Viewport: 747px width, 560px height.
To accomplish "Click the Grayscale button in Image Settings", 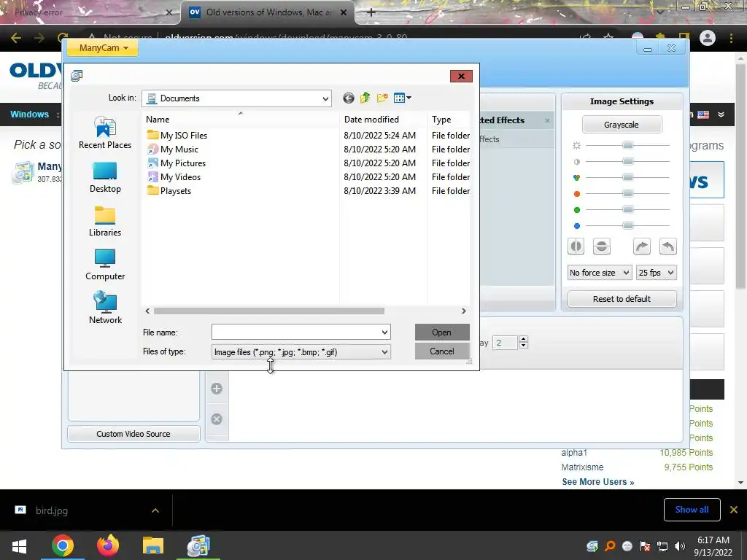I will [622, 125].
